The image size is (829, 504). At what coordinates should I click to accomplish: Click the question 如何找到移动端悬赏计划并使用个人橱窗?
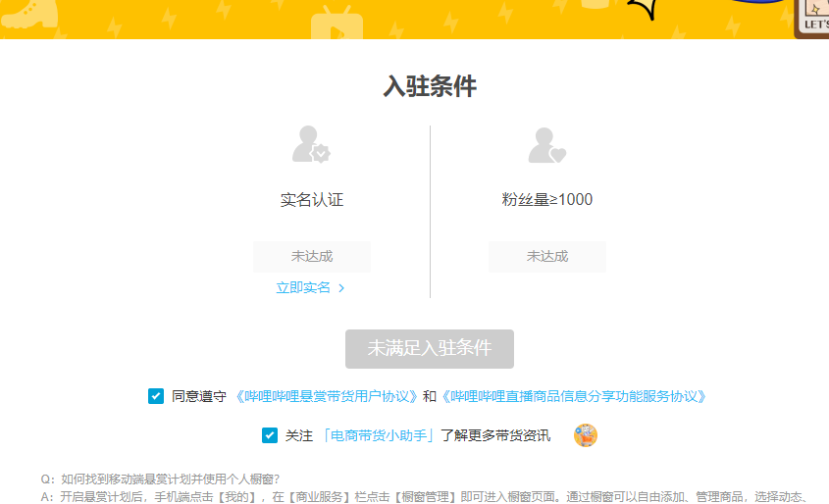[160, 479]
